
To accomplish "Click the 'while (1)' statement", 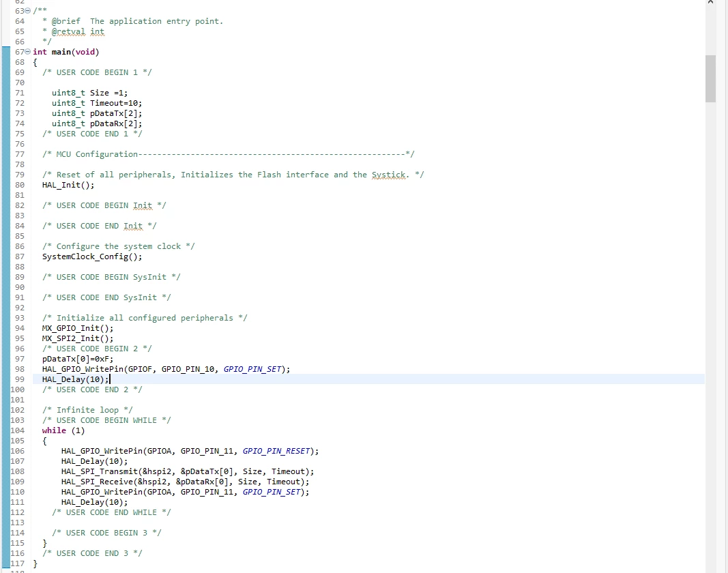I will (x=63, y=430).
